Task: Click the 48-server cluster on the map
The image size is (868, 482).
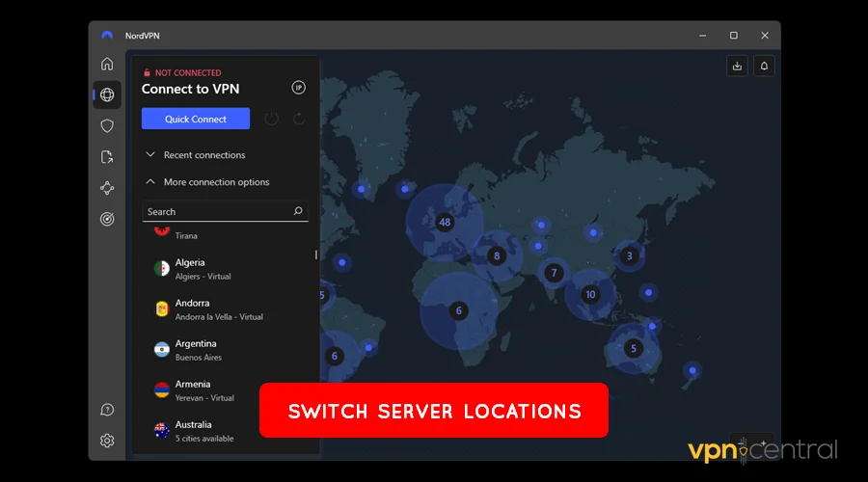Action: (x=444, y=222)
